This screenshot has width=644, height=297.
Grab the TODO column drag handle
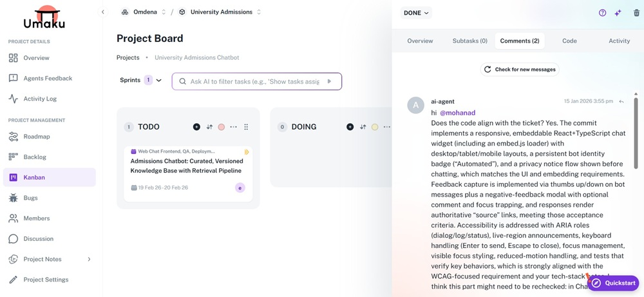tap(246, 127)
